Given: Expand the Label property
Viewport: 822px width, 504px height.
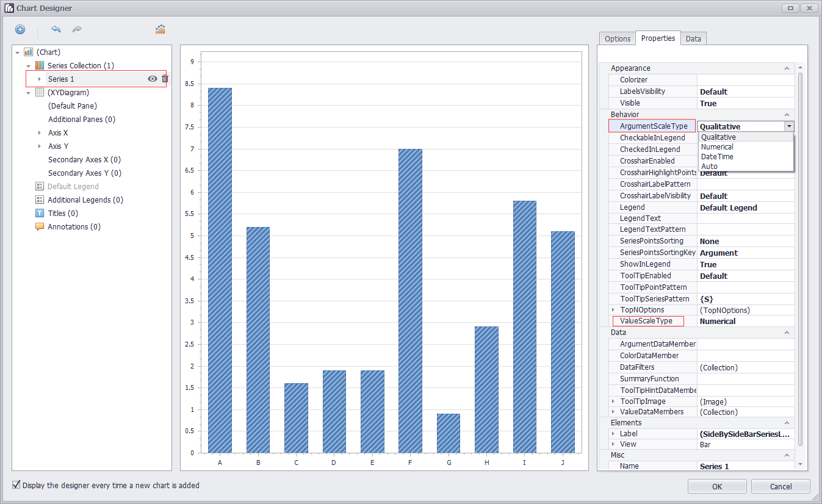Looking at the screenshot, I should [613, 433].
